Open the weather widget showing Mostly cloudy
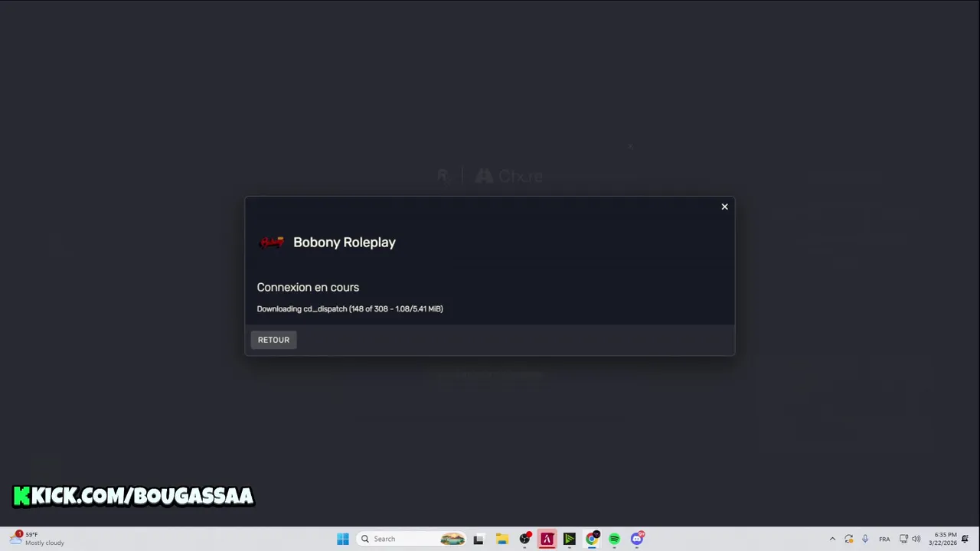The width and height of the screenshot is (980, 551). [x=37, y=539]
